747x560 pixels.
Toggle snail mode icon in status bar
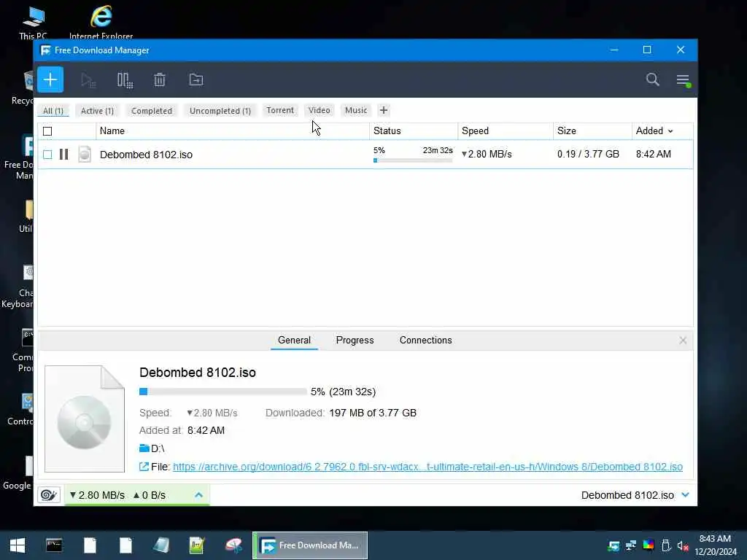coord(49,495)
